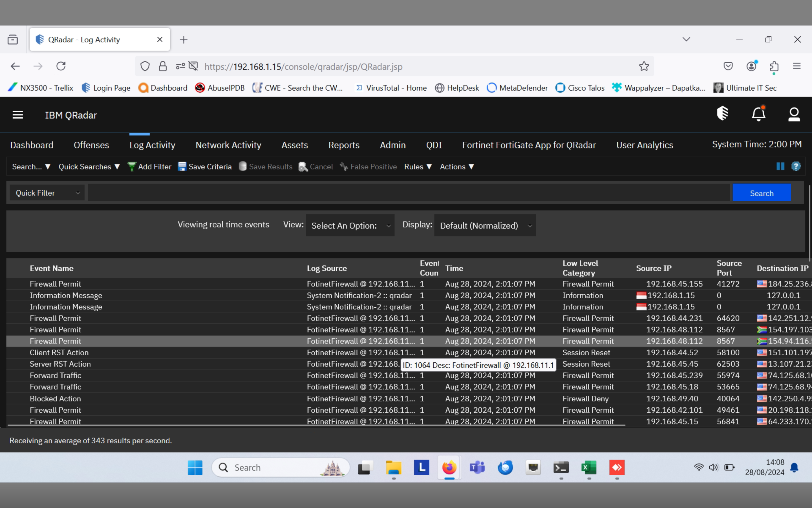This screenshot has width=812, height=508.
Task: Click the site security padlock icon
Action: pyautogui.click(x=163, y=66)
